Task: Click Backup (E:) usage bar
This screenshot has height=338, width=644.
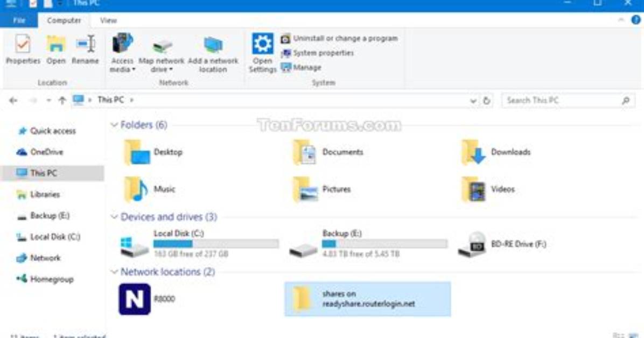Action: 385,244
